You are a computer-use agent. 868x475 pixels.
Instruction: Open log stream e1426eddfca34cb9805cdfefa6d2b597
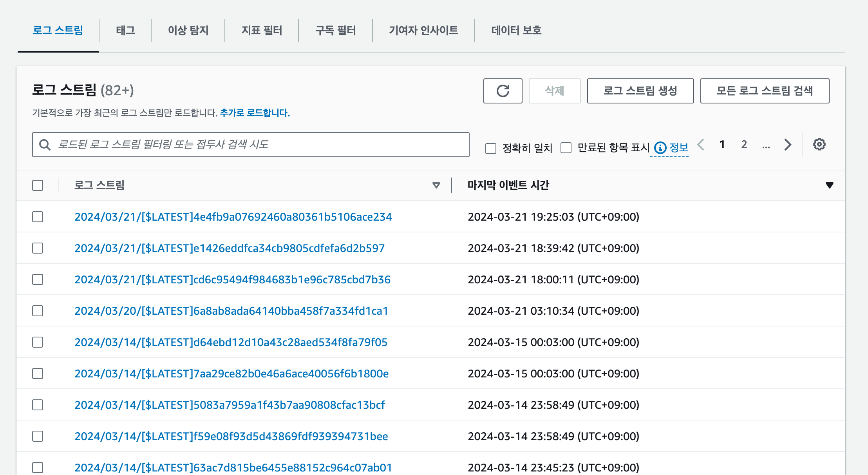tap(230, 248)
